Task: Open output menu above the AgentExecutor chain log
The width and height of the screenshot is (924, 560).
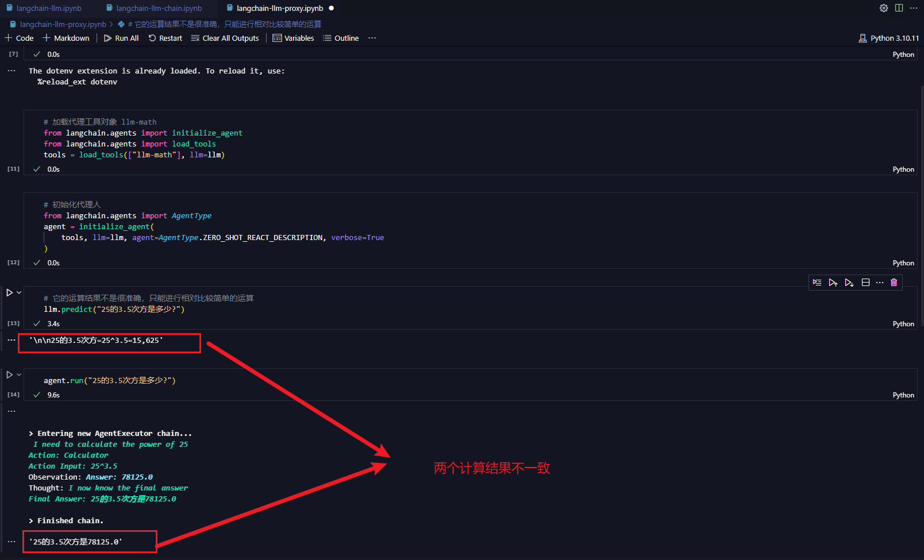Action: tap(11, 411)
